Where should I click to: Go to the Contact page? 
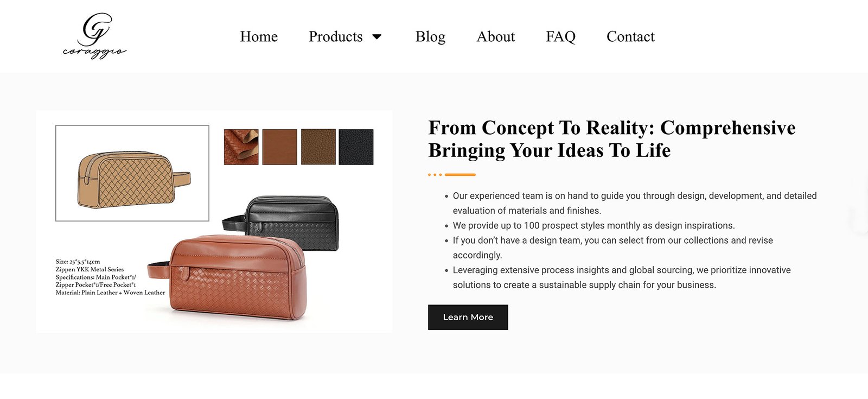630,36
